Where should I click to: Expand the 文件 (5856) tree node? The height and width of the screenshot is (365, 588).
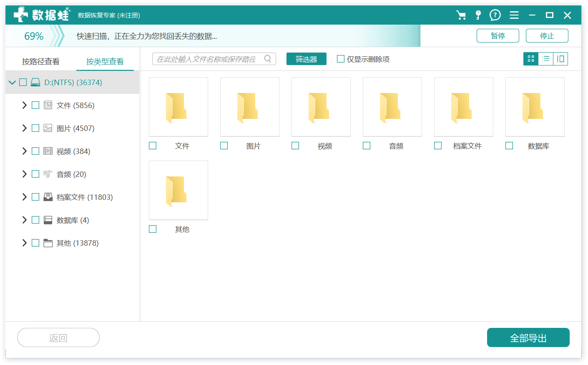[x=24, y=105]
